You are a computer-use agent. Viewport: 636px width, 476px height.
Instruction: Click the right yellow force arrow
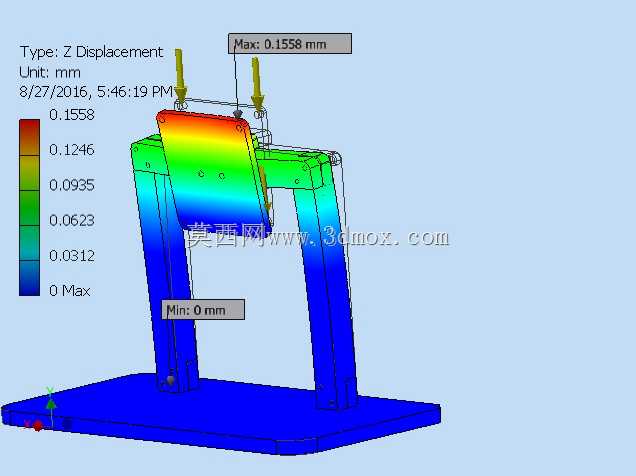[257, 83]
